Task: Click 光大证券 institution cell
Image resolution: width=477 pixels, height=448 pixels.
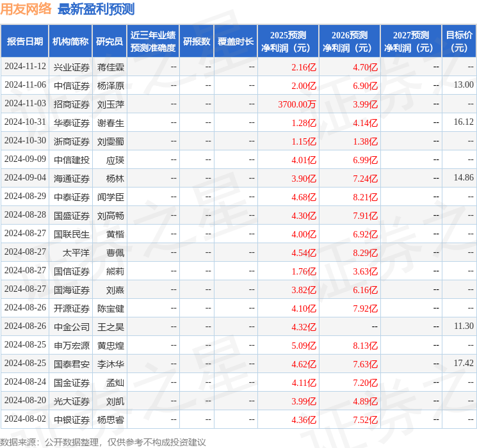Action: click(72, 401)
